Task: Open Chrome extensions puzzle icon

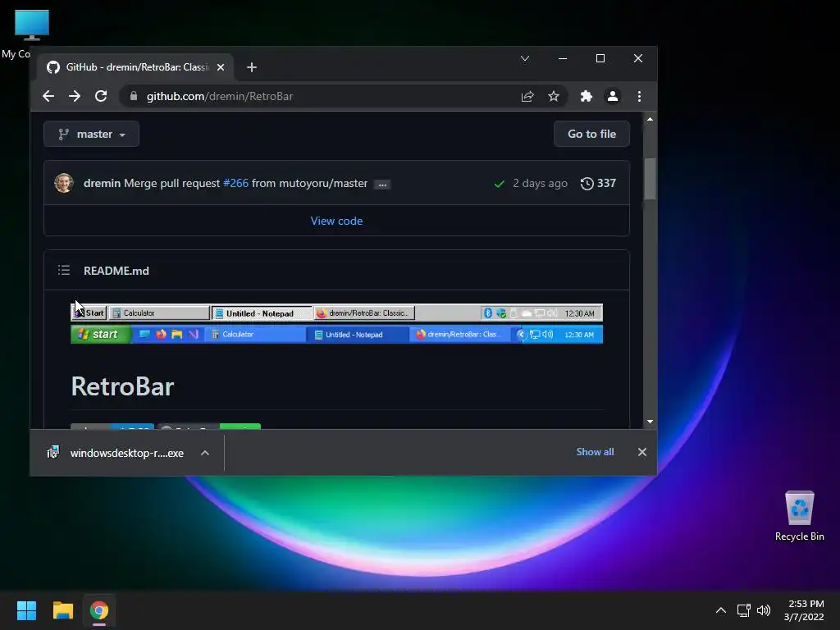Action: click(586, 97)
